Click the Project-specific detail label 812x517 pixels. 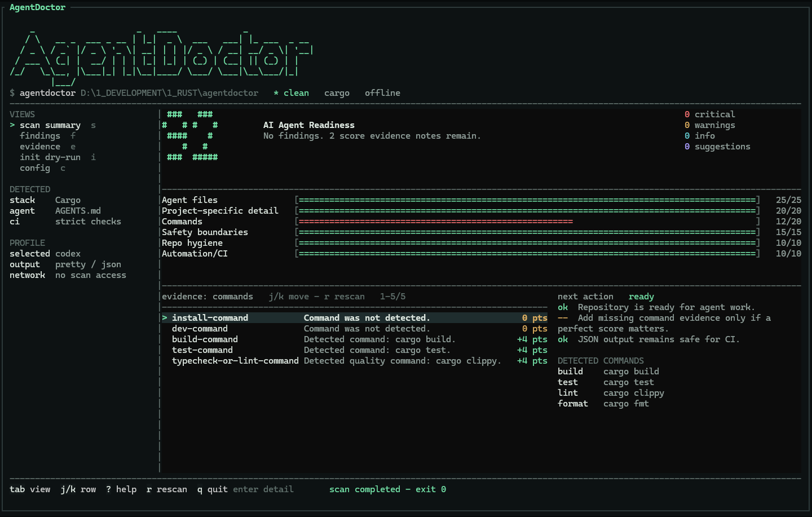click(x=220, y=211)
